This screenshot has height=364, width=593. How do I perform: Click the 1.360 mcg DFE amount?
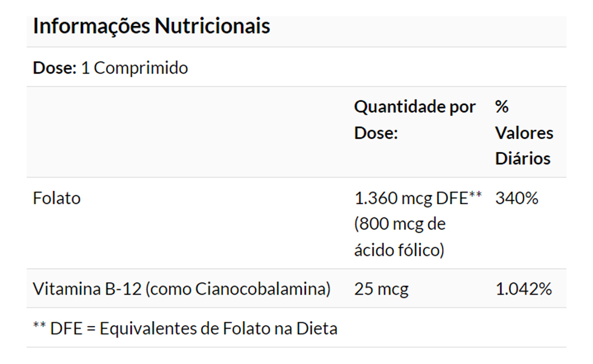click(x=411, y=198)
